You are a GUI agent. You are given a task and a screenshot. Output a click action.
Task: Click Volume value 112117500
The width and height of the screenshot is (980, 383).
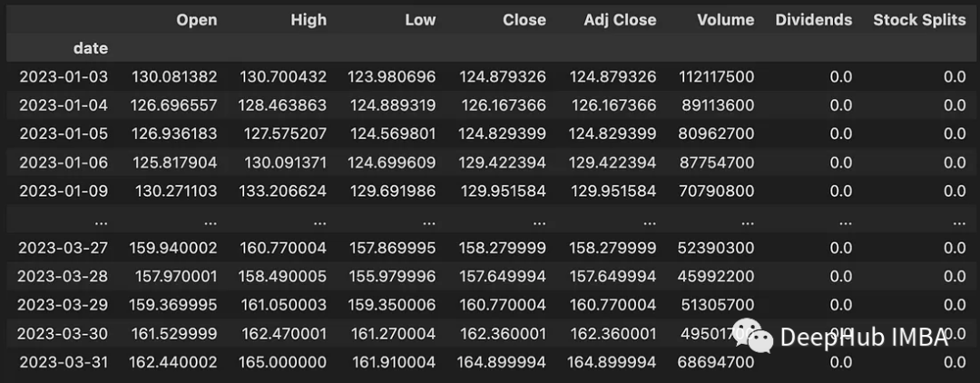click(716, 77)
